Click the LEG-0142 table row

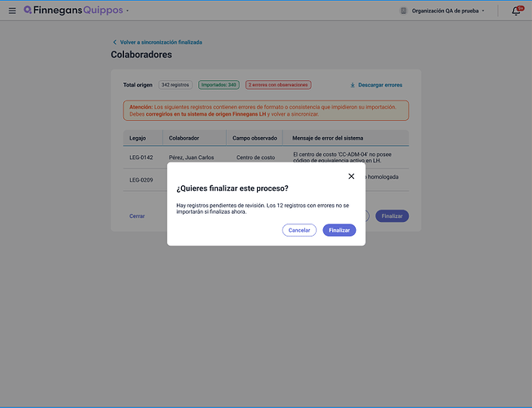[266, 157]
